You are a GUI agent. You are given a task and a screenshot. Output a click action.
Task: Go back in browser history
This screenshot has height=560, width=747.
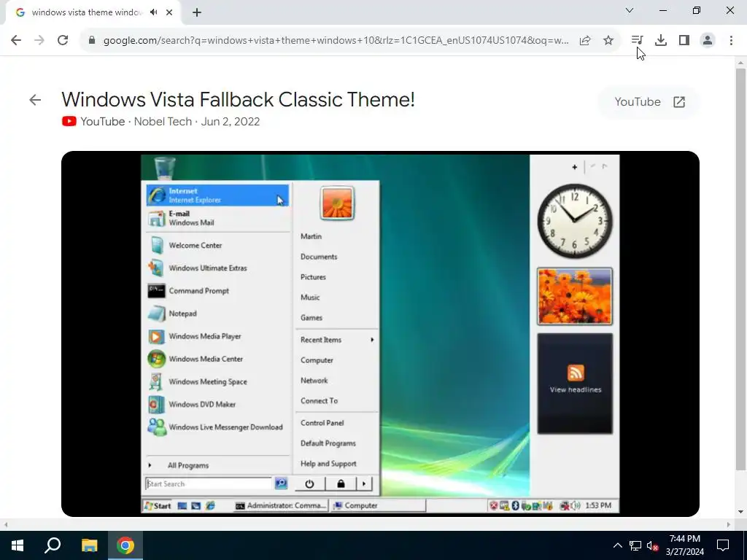[16, 40]
